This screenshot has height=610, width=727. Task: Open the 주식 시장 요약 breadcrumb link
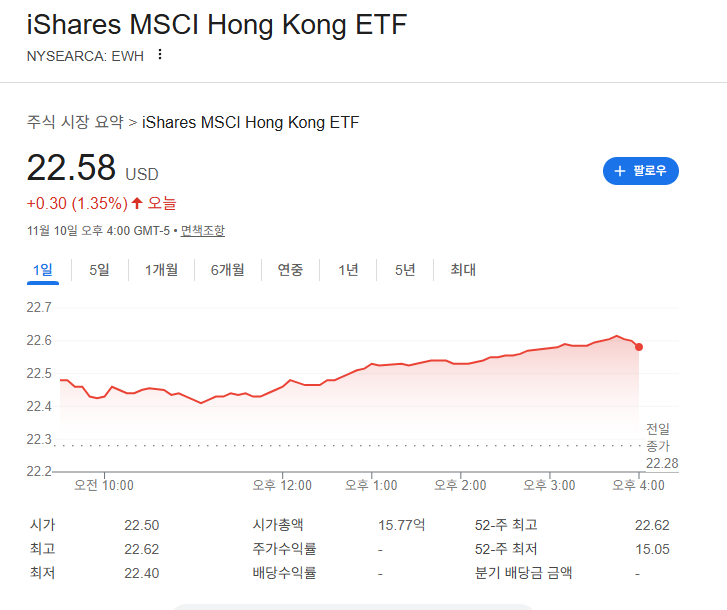(x=75, y=122)
